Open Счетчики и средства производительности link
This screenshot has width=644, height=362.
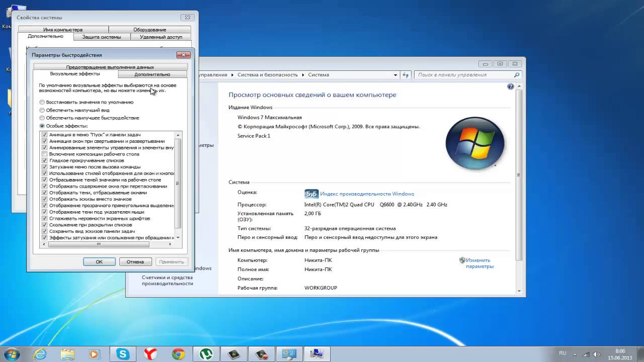pos(168,281)
